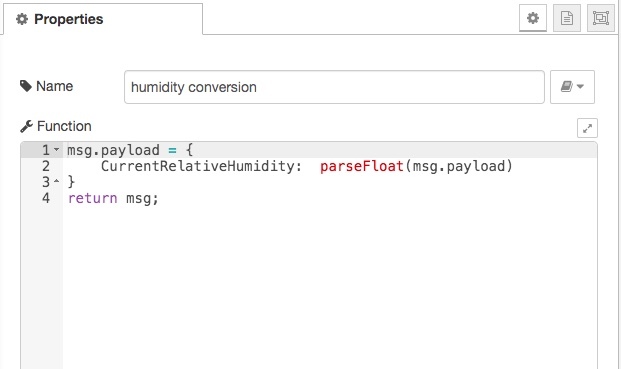Select line number 4 in the gutter
621x369 pixels.
[x=46, y=198]
